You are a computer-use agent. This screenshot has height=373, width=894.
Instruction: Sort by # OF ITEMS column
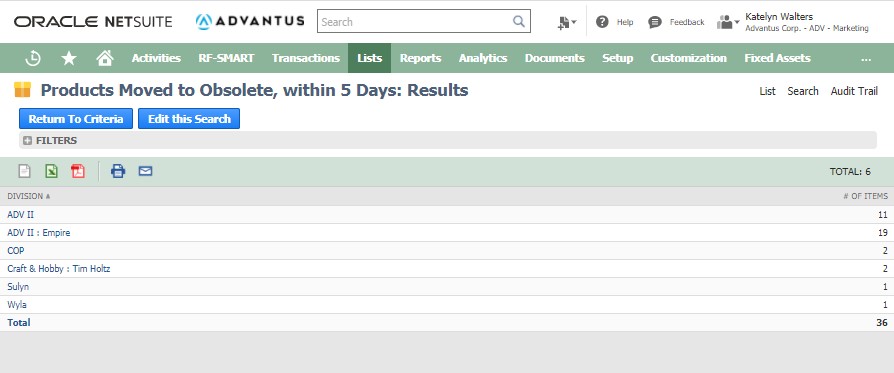865,196
